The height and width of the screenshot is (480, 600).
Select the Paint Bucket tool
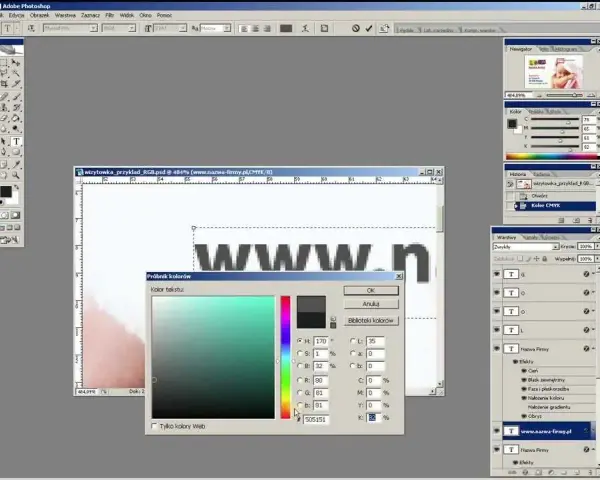point(16,118)
